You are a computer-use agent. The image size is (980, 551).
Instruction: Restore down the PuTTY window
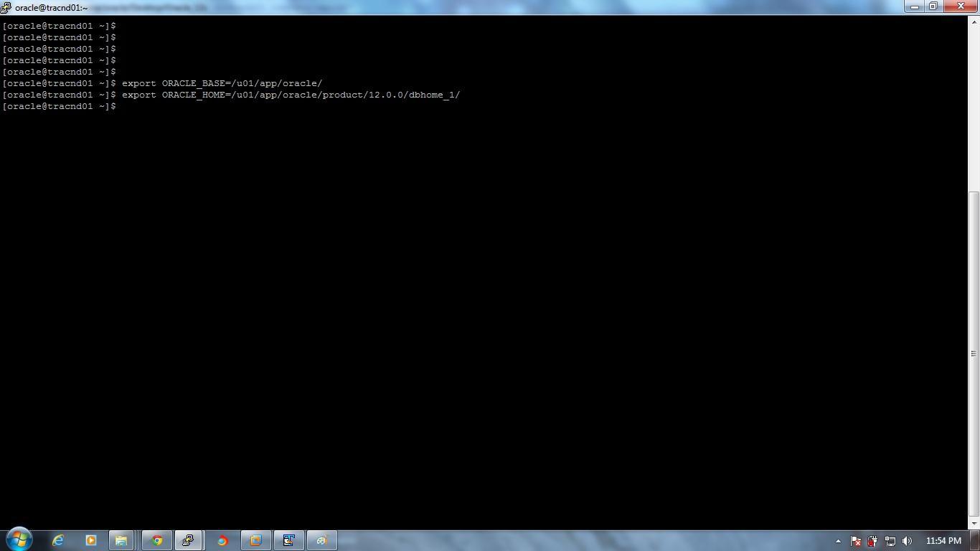pos(933,6)
